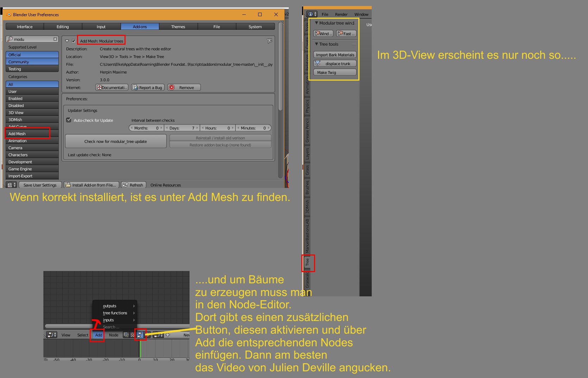
Task: Open the File menu in Info header
Action: 325,14
